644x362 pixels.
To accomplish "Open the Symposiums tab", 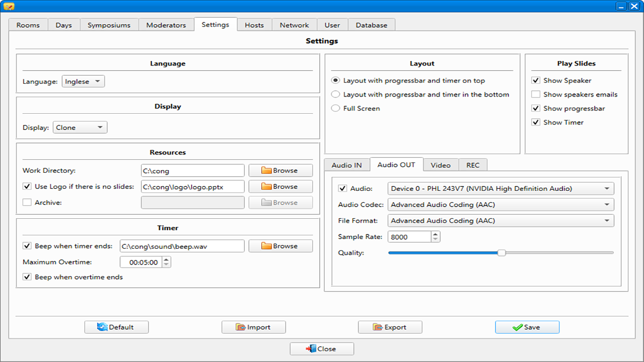I will (x=109, y=25).
